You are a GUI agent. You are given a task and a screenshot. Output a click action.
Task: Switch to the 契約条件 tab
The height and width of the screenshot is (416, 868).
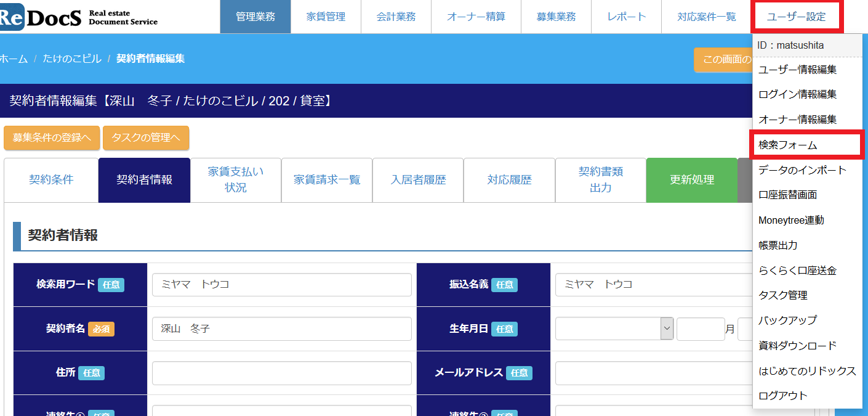(51, 180)
